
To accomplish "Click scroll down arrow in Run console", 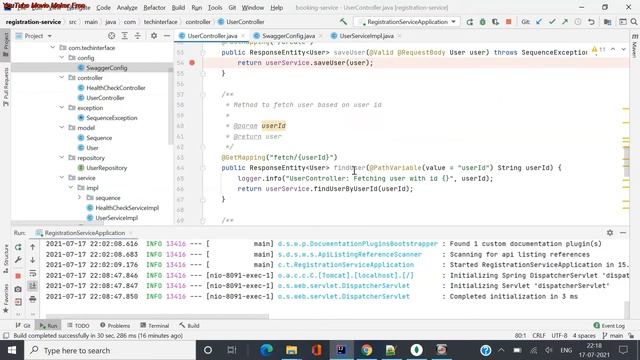I will (x=33, y=260).
